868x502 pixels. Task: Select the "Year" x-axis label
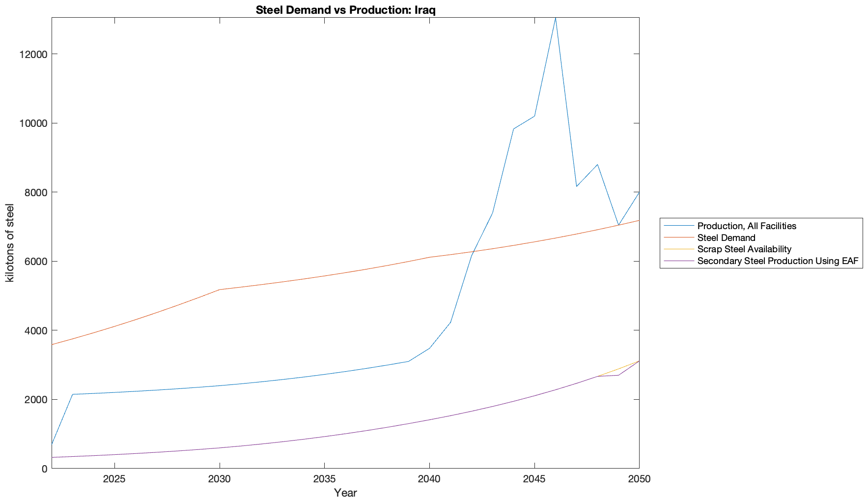(x=345, y=493)
